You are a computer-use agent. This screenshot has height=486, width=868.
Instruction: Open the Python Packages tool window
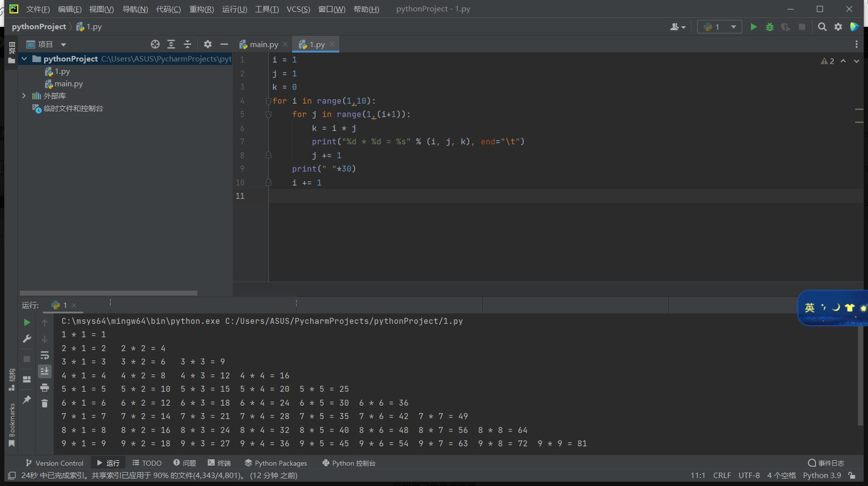click(276, 463)
